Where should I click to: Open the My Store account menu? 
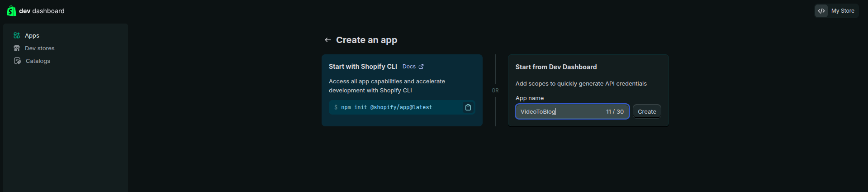[x=837, y=11]
